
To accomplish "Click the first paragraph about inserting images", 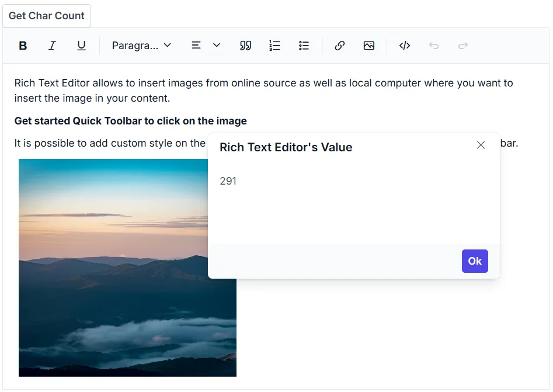I will tap(263, 91).
